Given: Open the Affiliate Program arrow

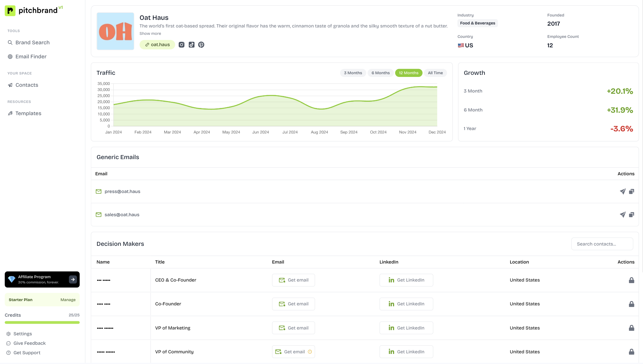Looking at the screenshot, I should (x=73, y=279).
